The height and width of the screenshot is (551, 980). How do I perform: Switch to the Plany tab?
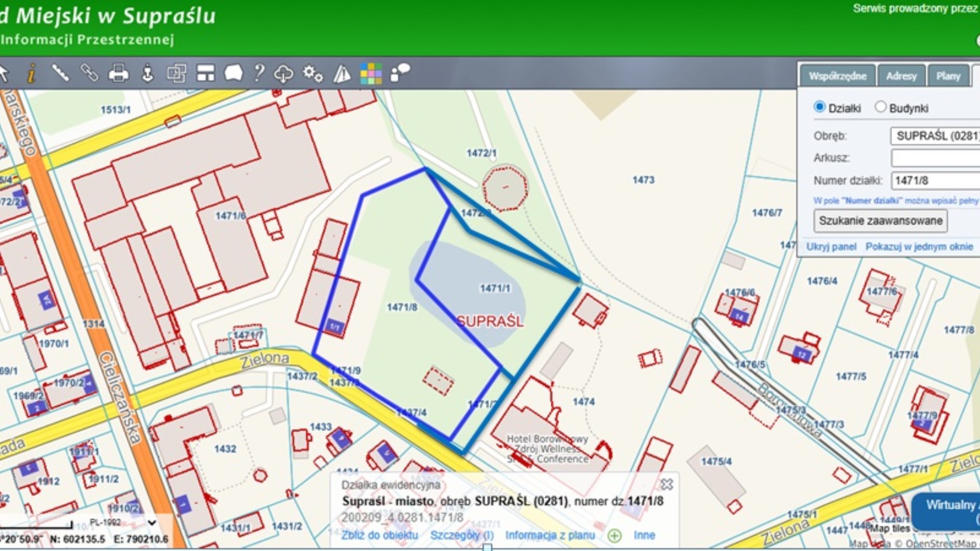pos(948,76)
